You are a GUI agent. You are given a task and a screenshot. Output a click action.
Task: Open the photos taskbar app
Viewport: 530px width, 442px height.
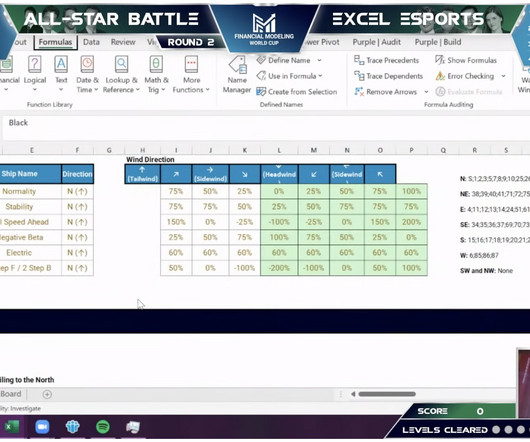point(133,427)
